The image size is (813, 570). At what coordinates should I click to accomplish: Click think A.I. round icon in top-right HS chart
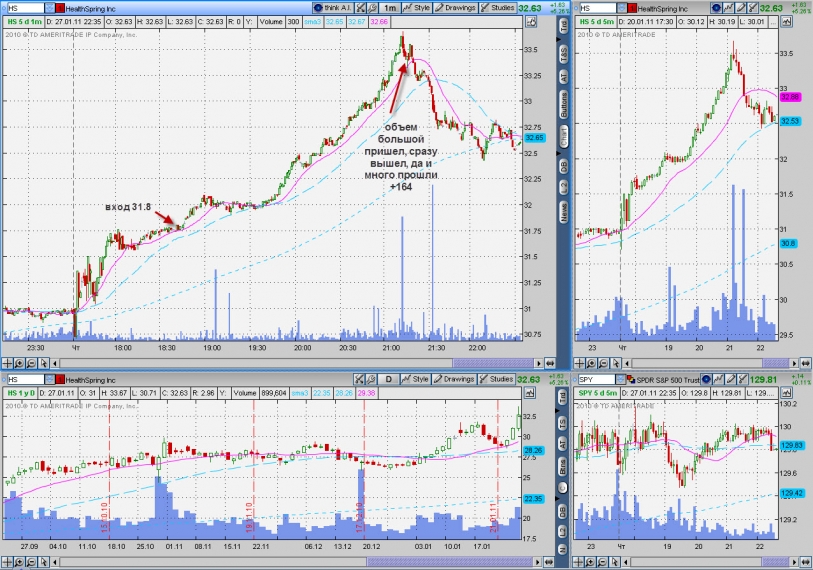[716, 8]
